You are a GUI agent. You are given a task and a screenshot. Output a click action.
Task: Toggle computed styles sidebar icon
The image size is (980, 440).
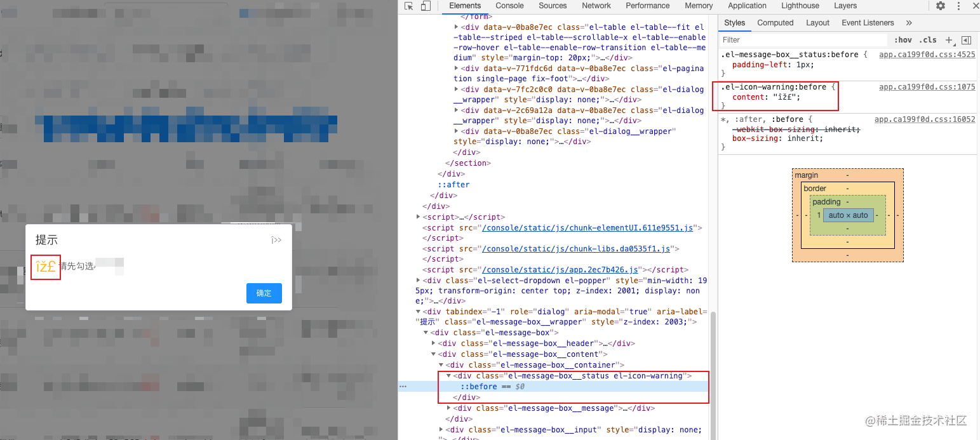966,40
